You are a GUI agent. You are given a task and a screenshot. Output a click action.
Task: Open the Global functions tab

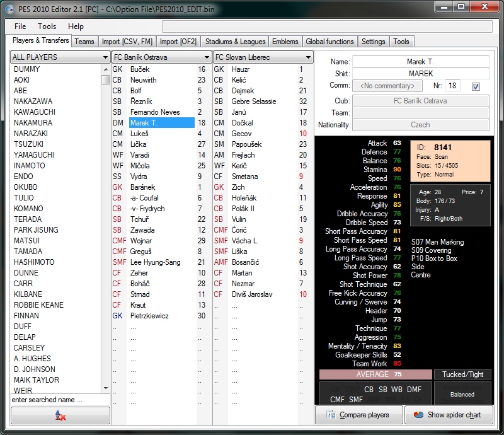click(x=329, y=42)
